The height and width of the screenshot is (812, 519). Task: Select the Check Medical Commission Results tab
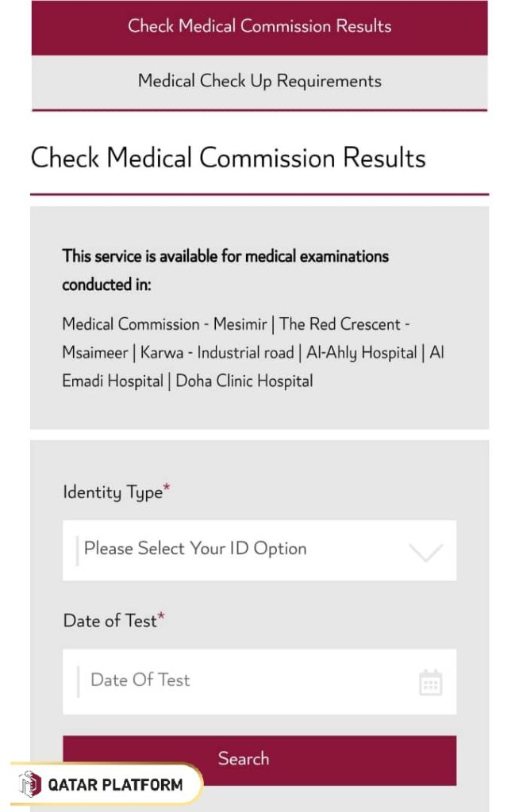point(259,26)
